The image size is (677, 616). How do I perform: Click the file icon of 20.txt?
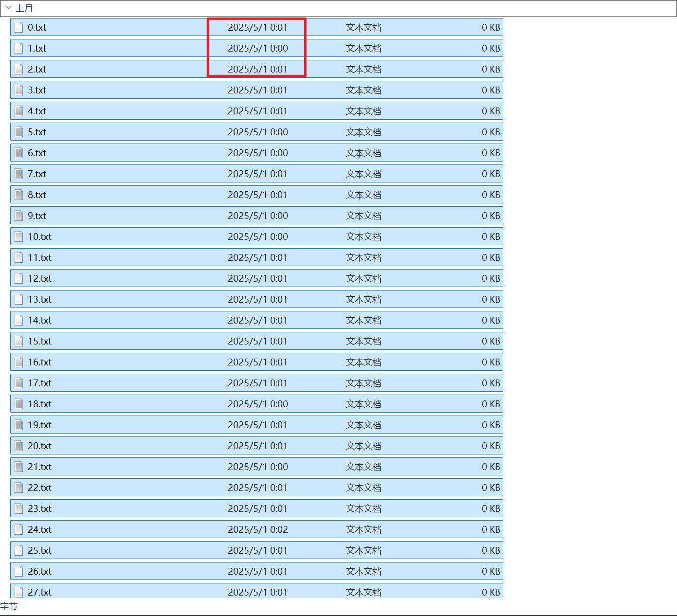(19, 446)
